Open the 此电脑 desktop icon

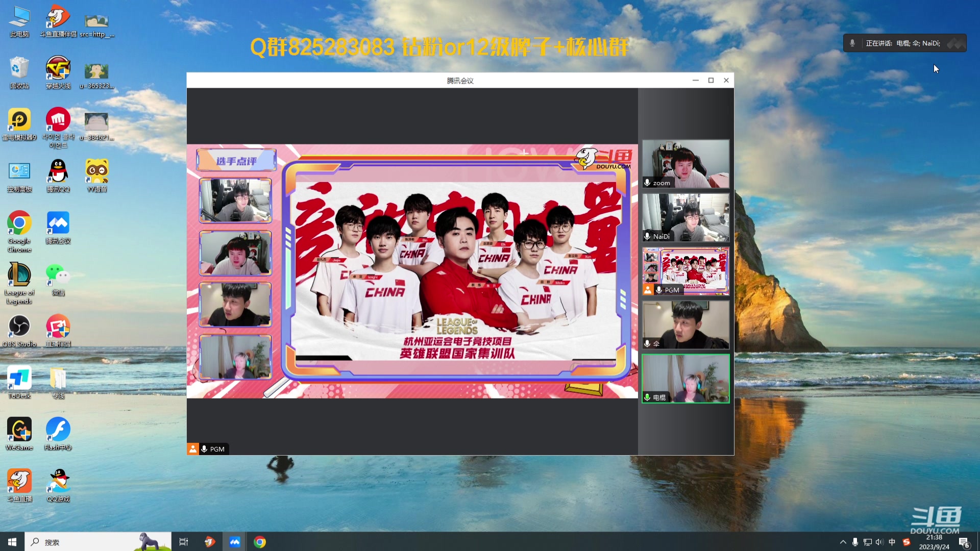19,21
